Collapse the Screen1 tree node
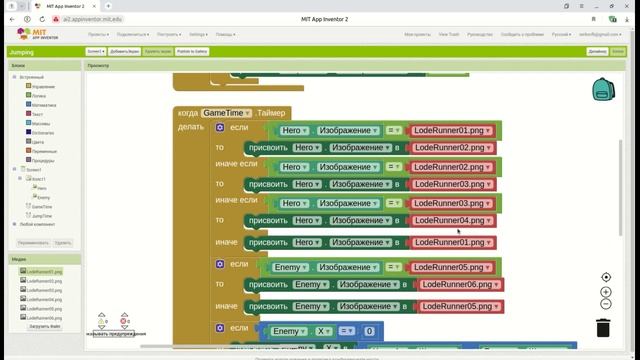The width and height of the screenshot is (640, 360). click(14, 169)
